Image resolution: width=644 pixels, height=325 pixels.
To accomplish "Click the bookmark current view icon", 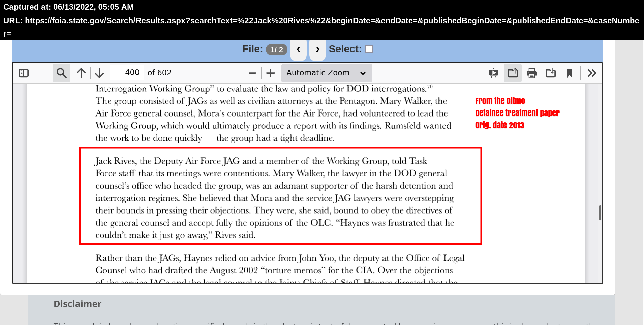I will click(570, 73).
